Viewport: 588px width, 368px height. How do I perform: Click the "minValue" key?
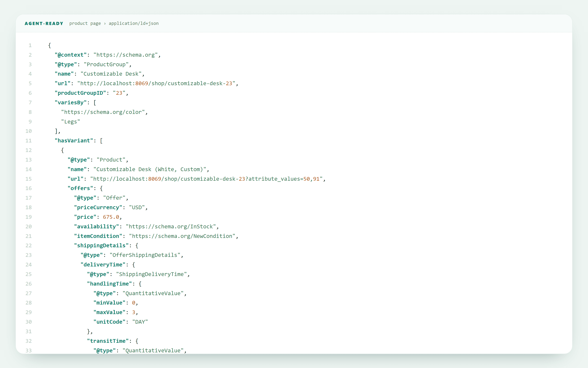[x=109, y=302]
